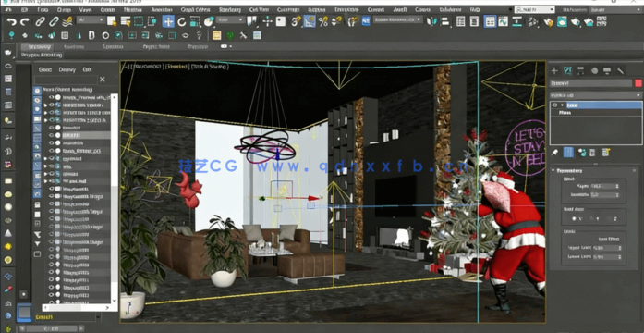
Task: Open the Modifiers menu
Action: pyautogui.click(x=133, y=9)
